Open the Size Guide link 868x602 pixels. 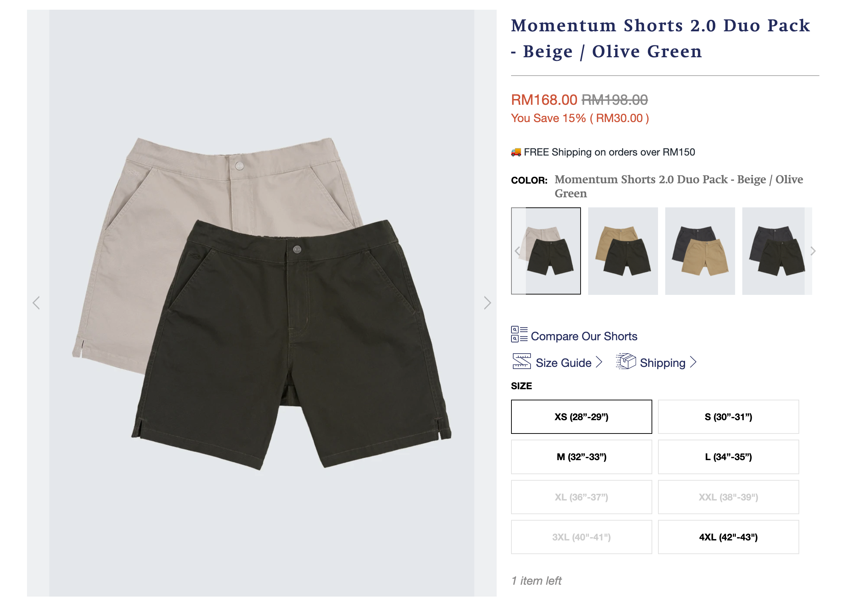click(563, 363)
